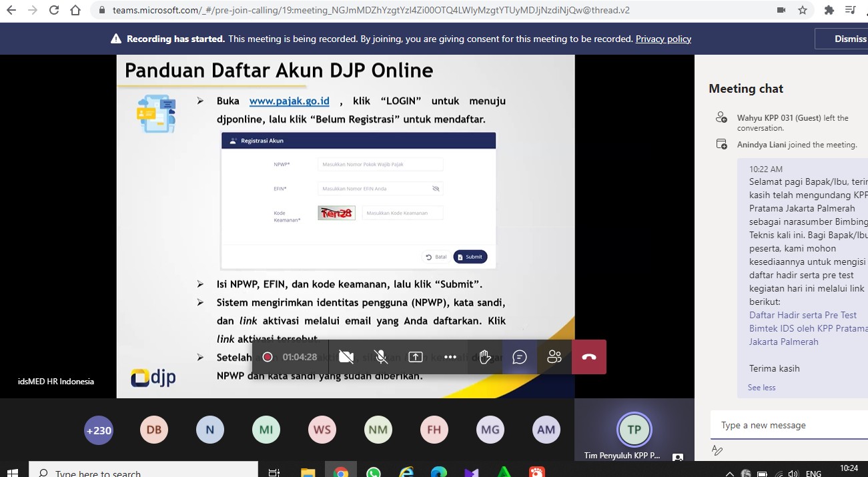Turn on the camera in meeting toolbar
Screen dimensions: 868x477
pos(346,357)
